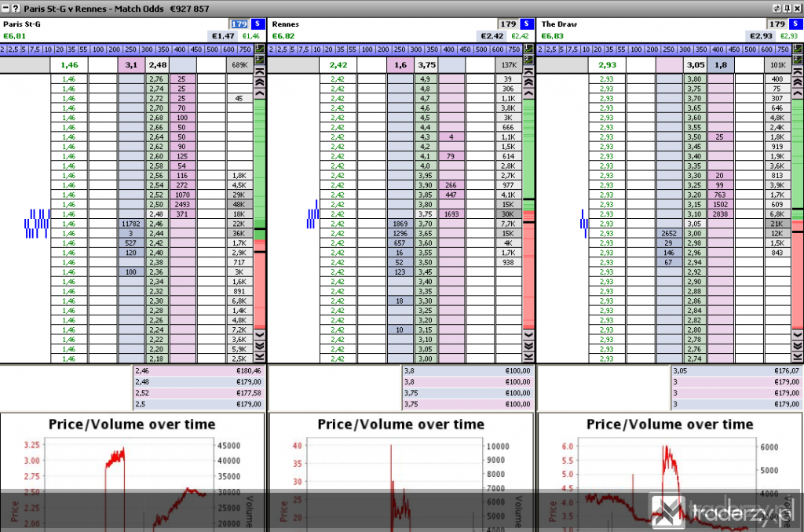Jump to bottom of Rennes ladder

click(x=528, y=357)
